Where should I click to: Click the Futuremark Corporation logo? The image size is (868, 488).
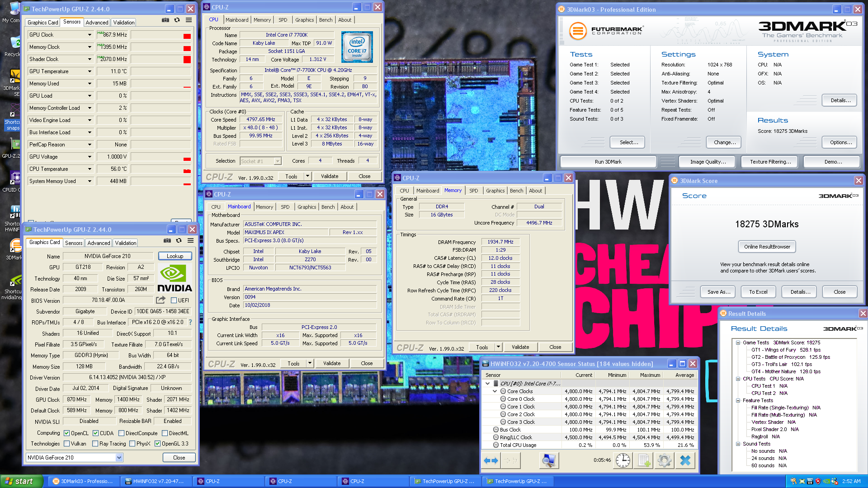tap(606, 31)
